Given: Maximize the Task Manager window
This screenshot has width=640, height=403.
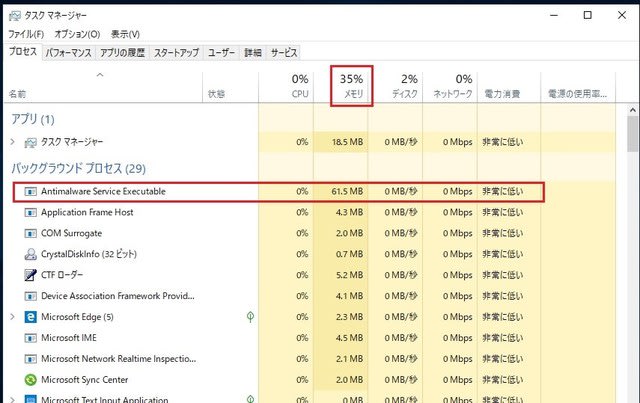Looking at the screenshot, I should tap(588, 16).
